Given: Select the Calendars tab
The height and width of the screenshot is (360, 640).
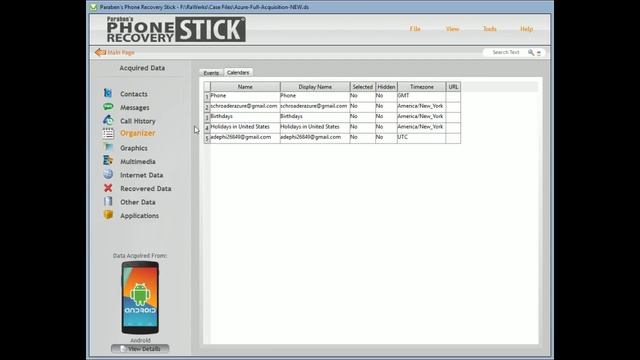Looking at the screenshot, I should [x=238, y=72].
